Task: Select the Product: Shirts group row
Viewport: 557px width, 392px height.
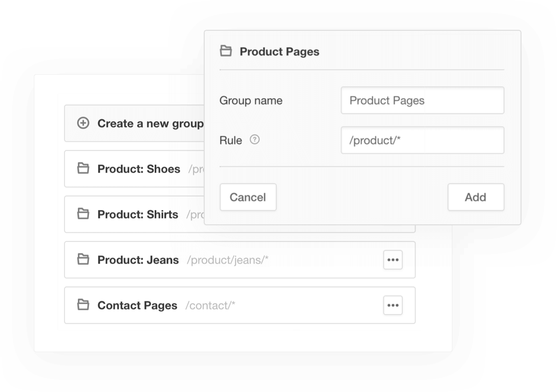Action: [137, 215]
